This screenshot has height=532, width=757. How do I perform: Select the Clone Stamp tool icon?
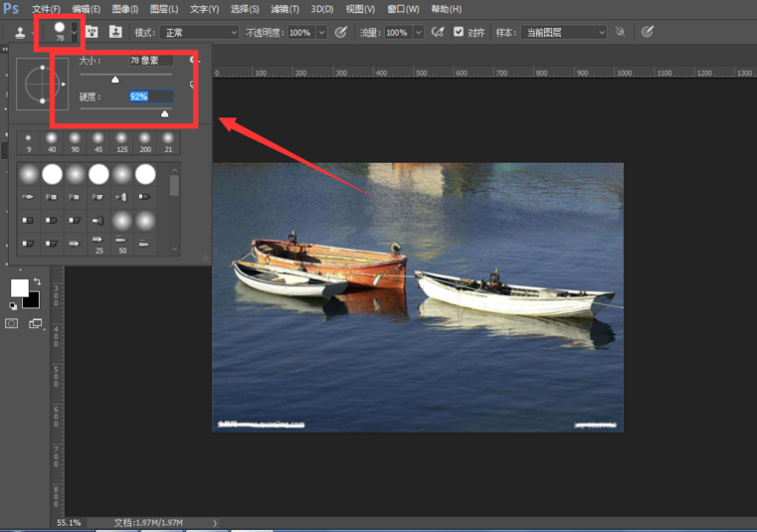19,33
